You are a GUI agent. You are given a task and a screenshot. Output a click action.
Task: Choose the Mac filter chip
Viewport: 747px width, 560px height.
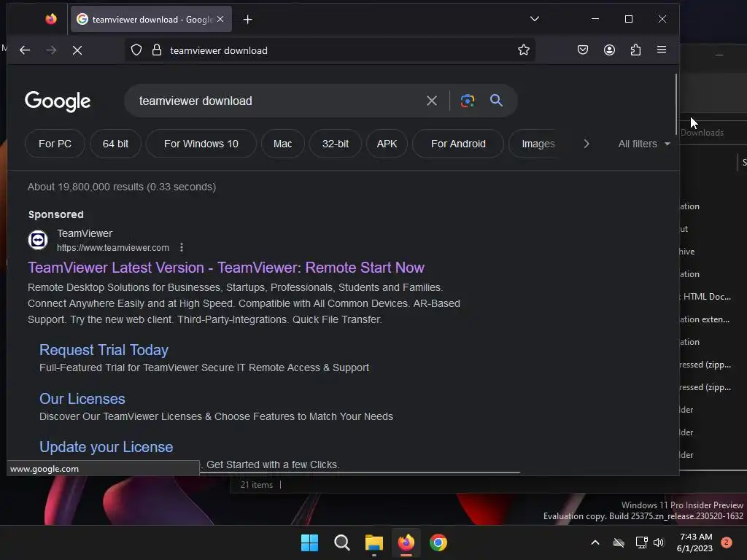282,144
